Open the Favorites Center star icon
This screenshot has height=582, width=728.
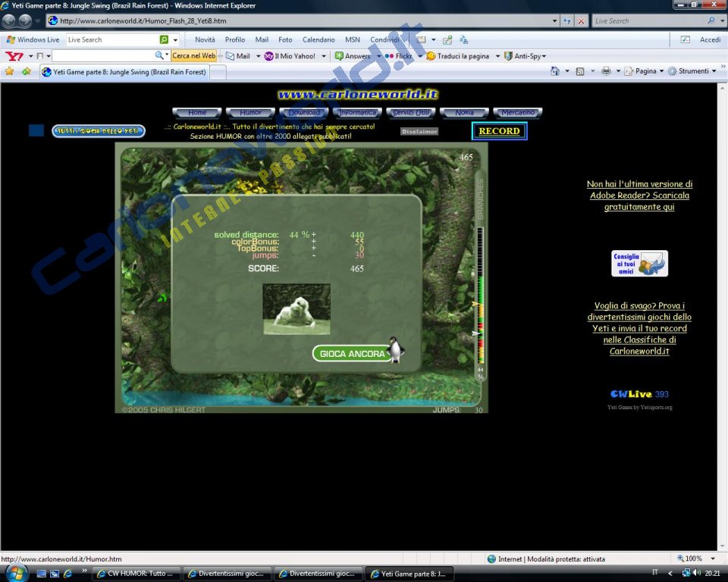coord(9,71)
